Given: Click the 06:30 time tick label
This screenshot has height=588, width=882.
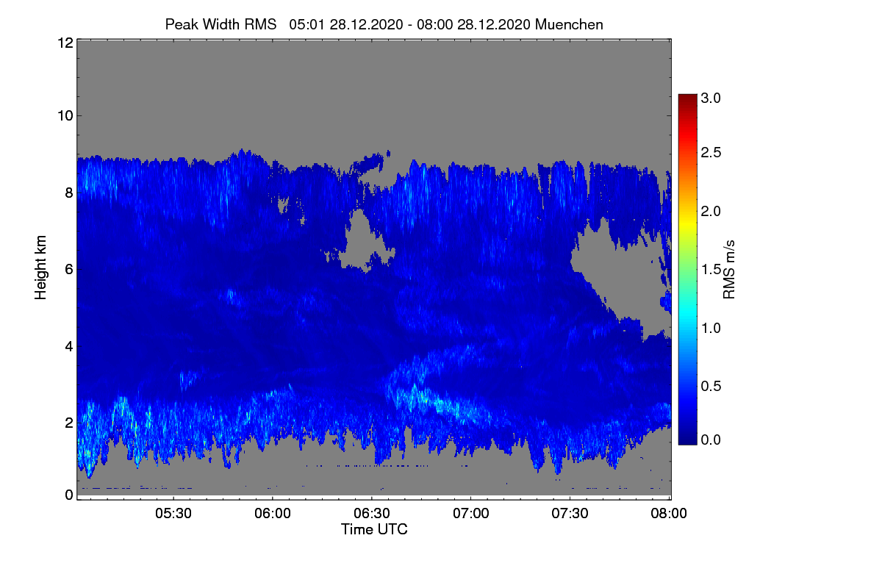Looking at the screenshot, I should tap(372, 514).
